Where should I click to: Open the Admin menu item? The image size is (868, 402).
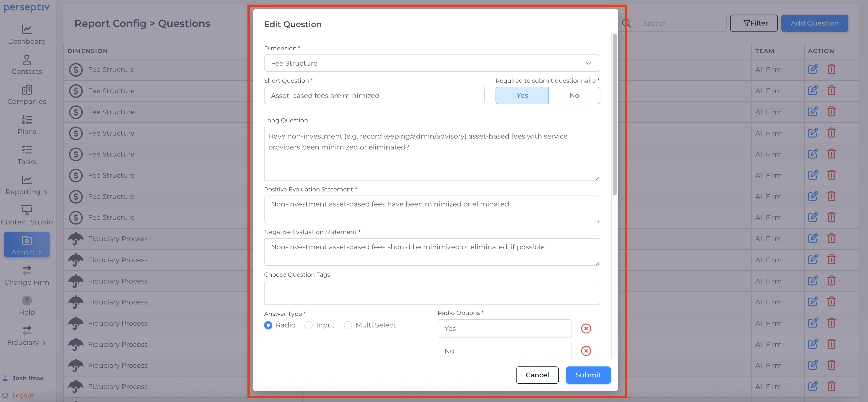(x=27, y=245)
